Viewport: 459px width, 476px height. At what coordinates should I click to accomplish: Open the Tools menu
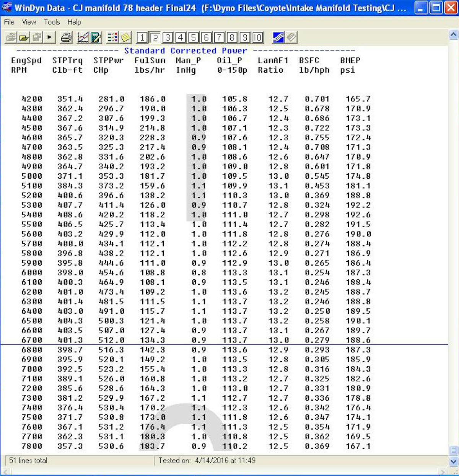pyautogui.click(x=52, y=22)
